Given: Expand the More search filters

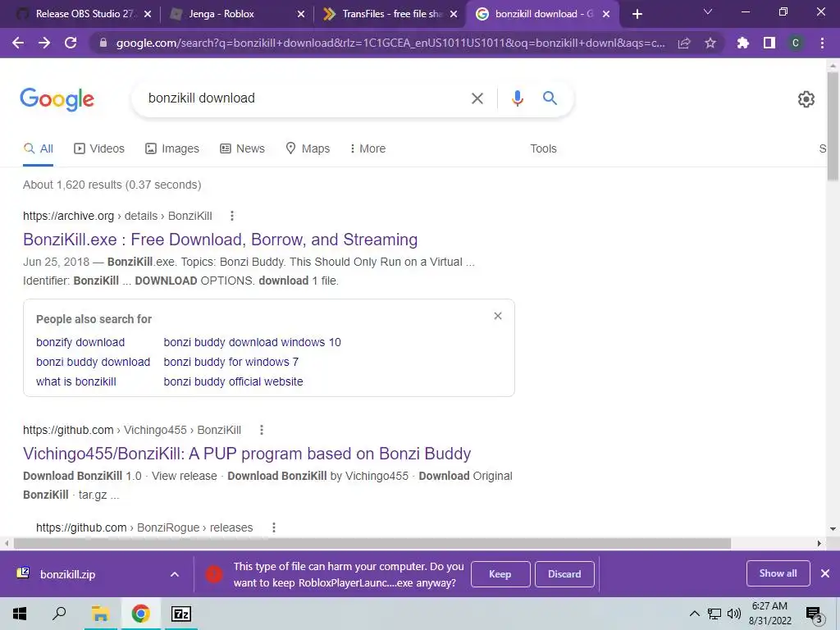Looking at the screenshot, I should 367,148.
